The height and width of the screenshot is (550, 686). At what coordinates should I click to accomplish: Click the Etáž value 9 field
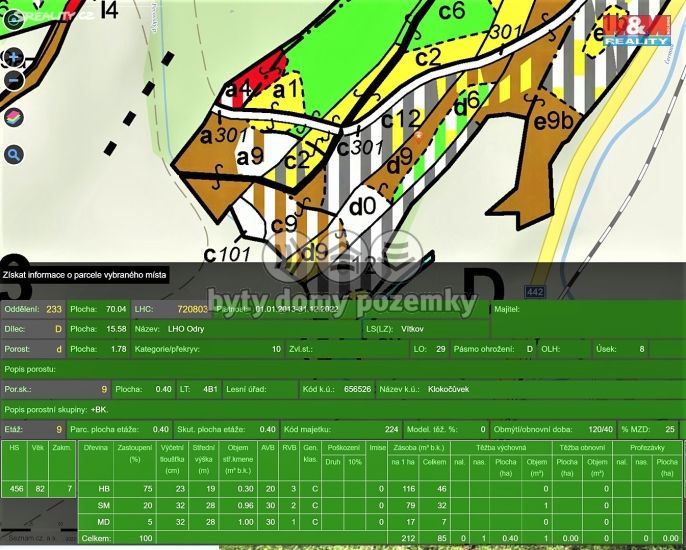[x=58, y=429]
